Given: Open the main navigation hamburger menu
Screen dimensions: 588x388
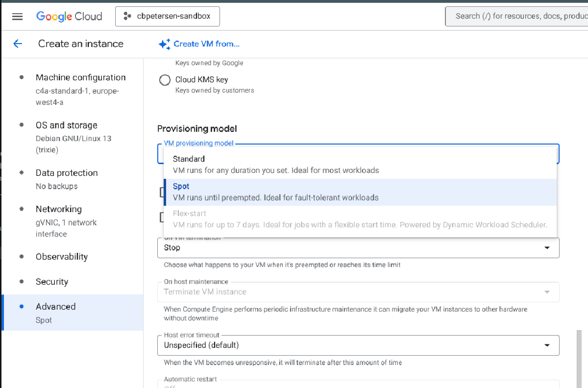Looking at the screenshot, I should click(x=17, y=16).
